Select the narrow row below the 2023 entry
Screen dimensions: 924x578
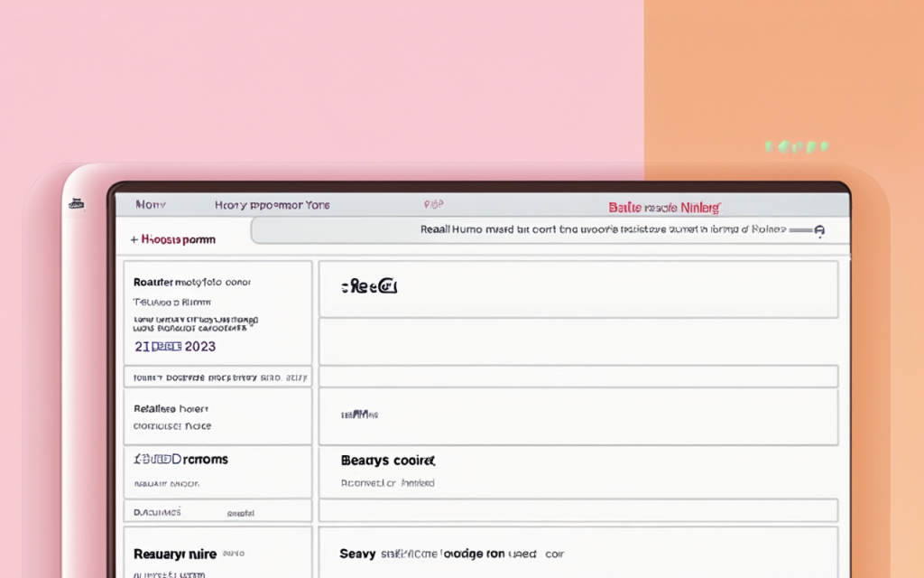217,377
